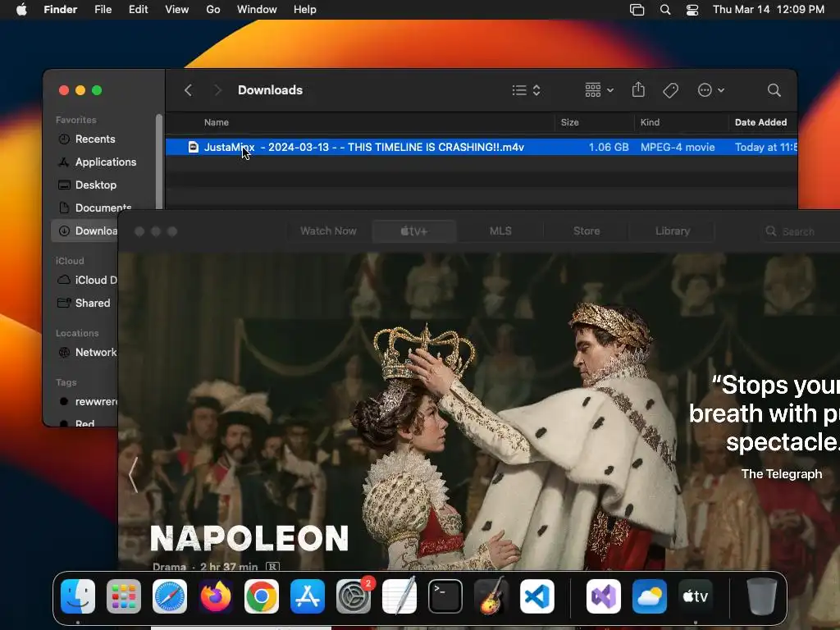Open iCloud Drive in Finder sidebar
This screenshot has height=630, width=840.
pyautogui.click(x=85, y=281)
